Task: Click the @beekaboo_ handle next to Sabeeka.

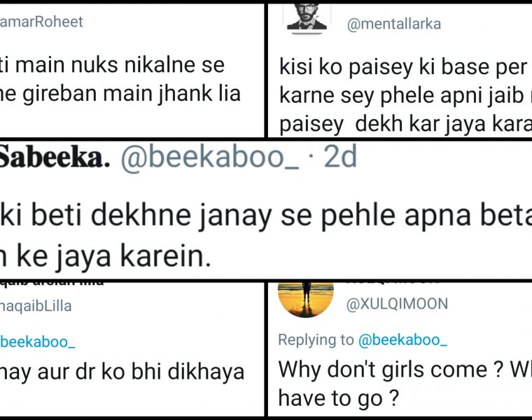Action: (x=209, y=160)
